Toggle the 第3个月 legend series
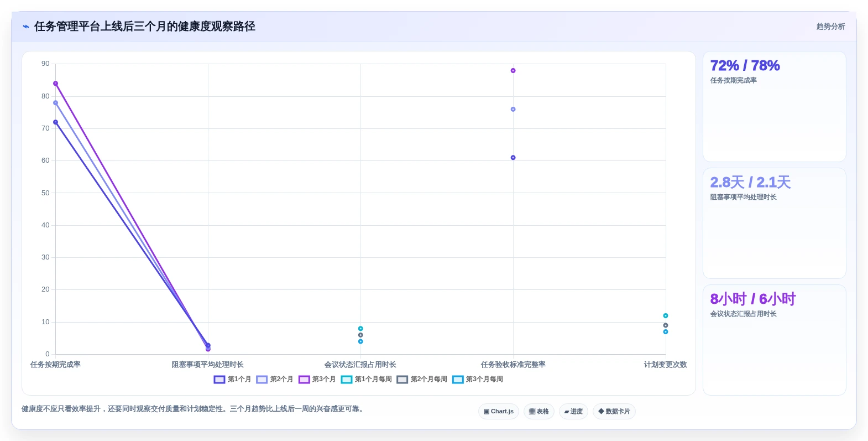The width and height of the screenshot is (868, 441). pyautogui.click(x=317, y=379)
